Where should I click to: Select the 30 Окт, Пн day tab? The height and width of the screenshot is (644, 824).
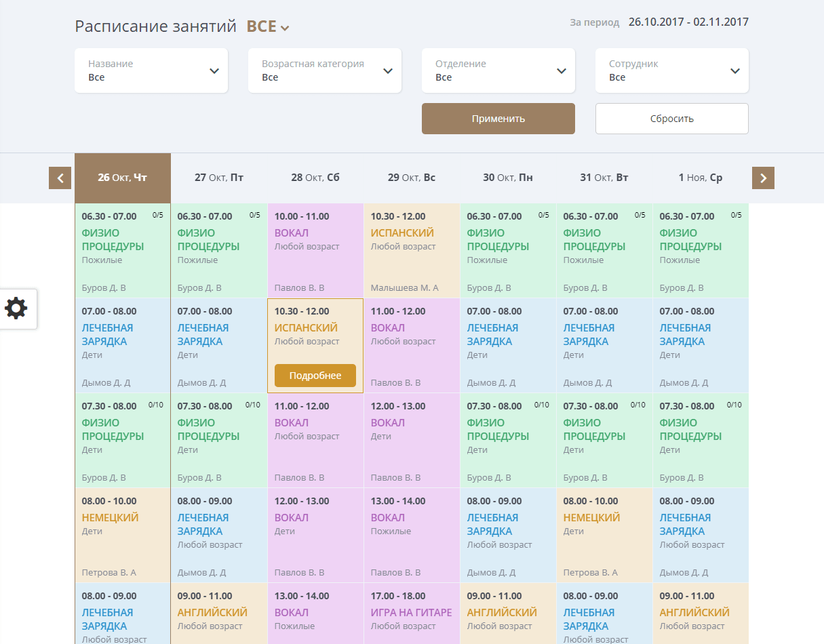(508, 178)
